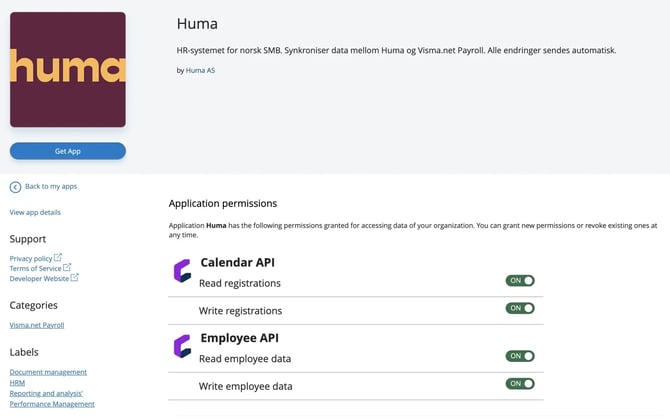
Task: Open the Privacy policy link
Action: click(31, 258)
